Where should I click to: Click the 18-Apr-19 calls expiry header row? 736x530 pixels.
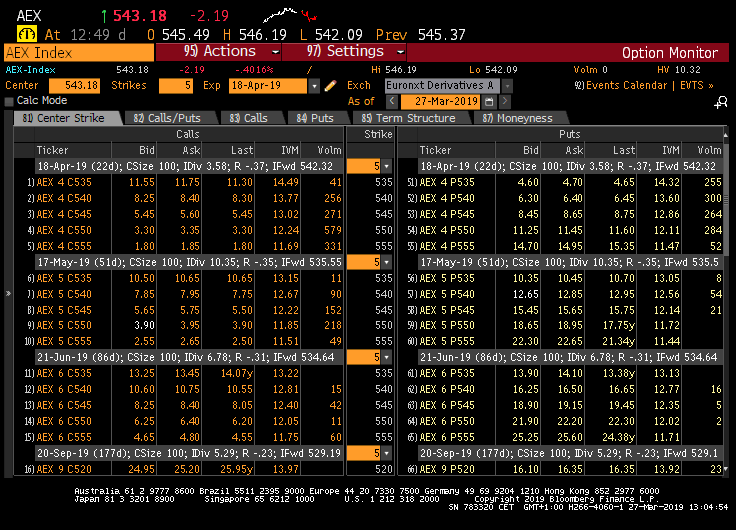(189, 166)
